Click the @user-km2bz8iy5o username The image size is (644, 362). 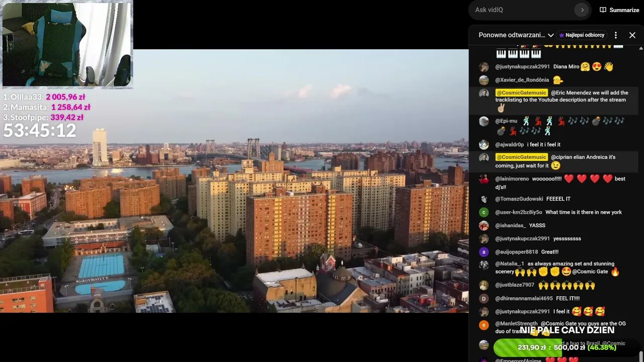pos(519,212)
